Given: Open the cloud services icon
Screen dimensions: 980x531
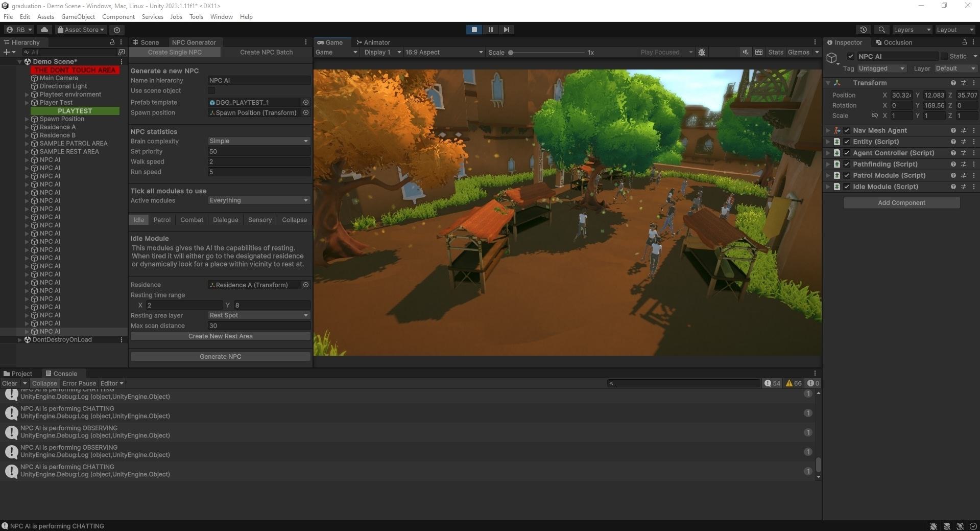Looking at the screenshot, I should (44, 30).
